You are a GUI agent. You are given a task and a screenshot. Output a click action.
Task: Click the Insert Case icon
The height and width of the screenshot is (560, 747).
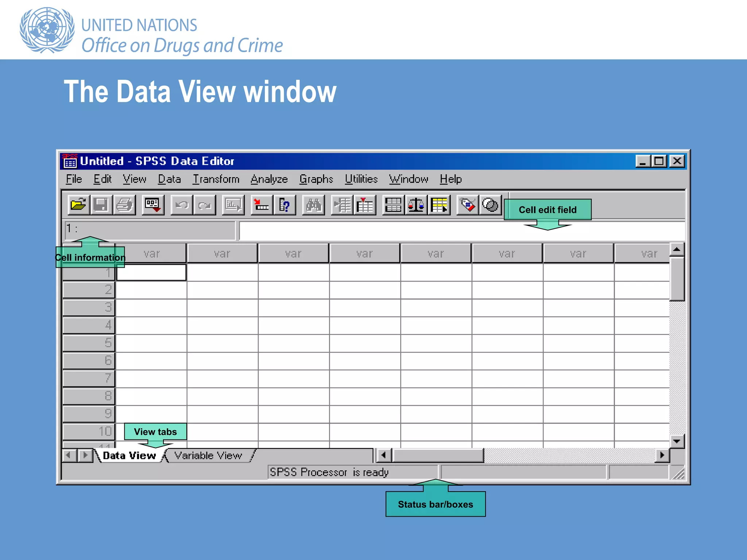point(342,205)
